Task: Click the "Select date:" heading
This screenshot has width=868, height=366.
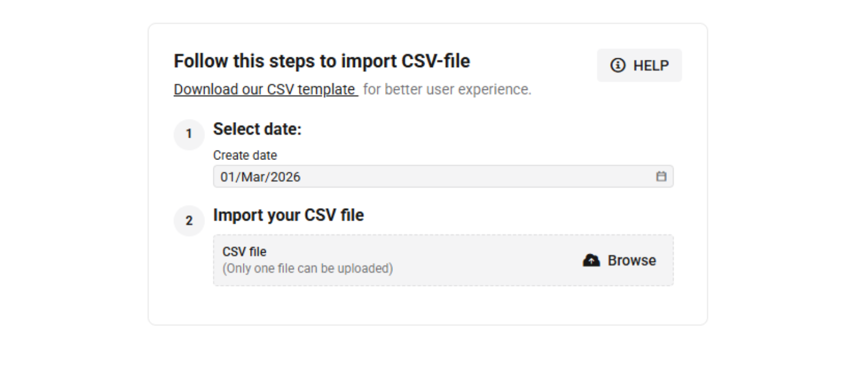Action: point(257,129)
